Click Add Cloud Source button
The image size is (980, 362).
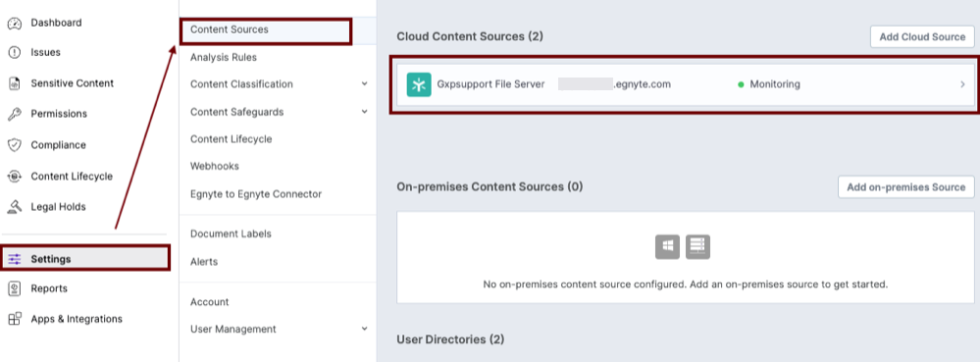click(x=922, y=37)
